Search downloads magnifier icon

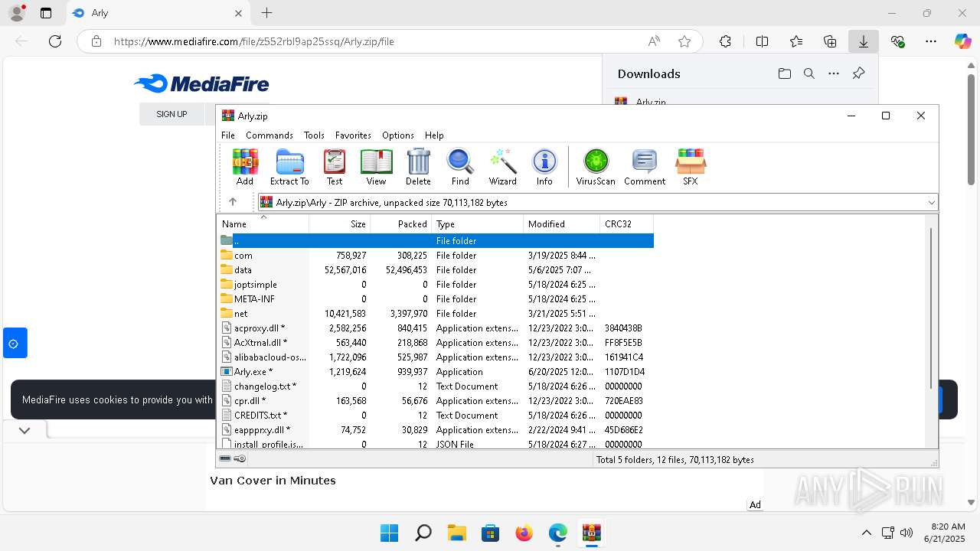[x=808, y=73]
